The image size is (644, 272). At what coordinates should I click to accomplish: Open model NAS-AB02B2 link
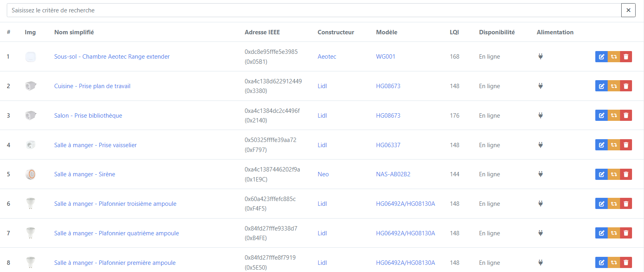393,174
